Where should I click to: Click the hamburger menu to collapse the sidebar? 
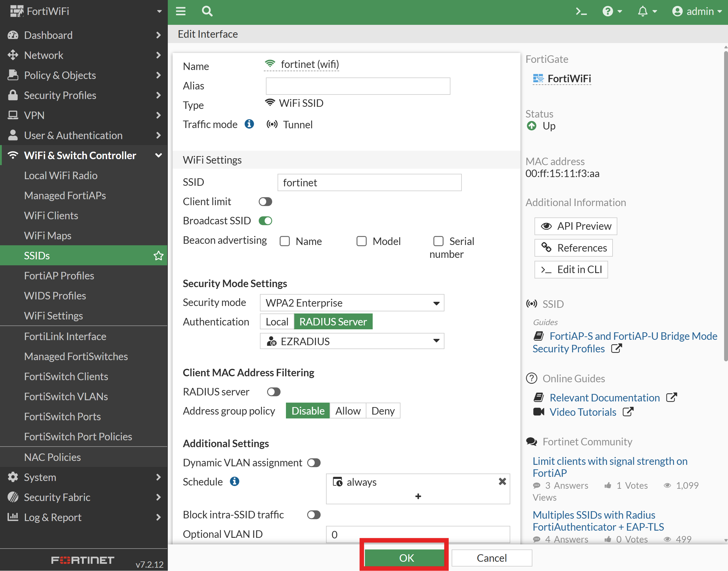pyautogui.click(x=180, y=11)
